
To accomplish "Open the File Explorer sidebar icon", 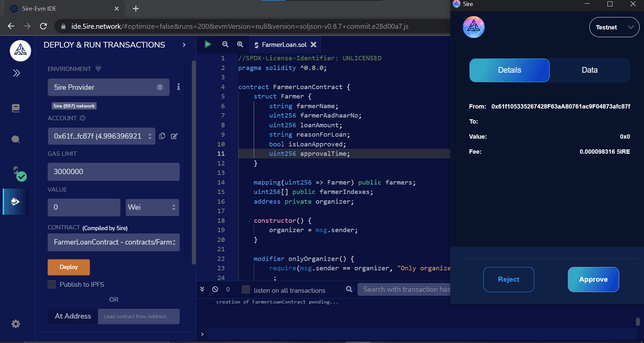I will coord(16,108).
